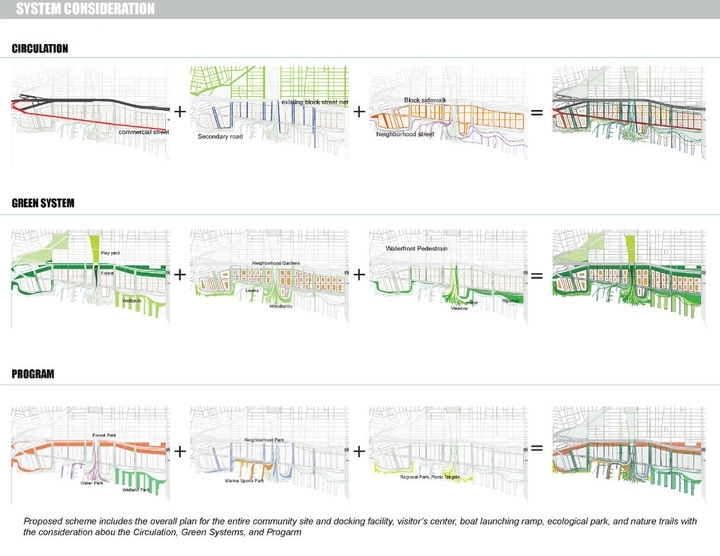Click the equals sign in Program row
Viewport: 720px width, 556px height.
click(536, 447)
